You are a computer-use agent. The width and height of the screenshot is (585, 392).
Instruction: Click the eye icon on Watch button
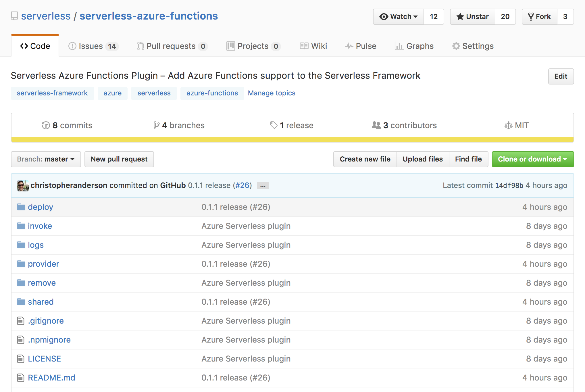pos(384,17)
